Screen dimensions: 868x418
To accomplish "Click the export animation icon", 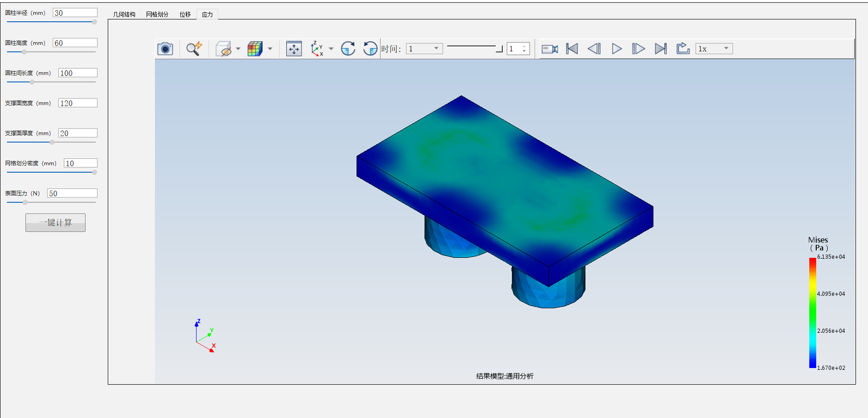I will 683,49.
